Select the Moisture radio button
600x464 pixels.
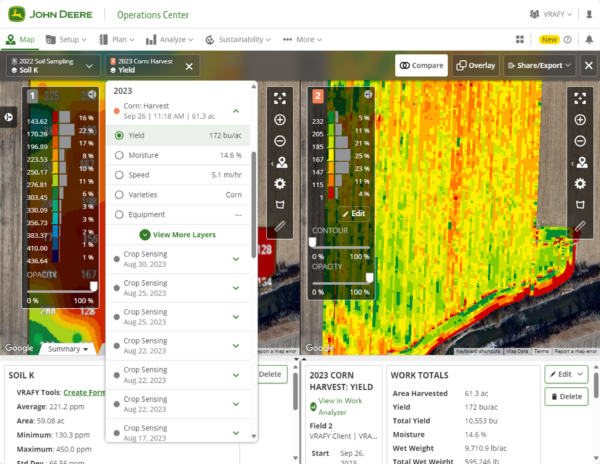[119, 155]
